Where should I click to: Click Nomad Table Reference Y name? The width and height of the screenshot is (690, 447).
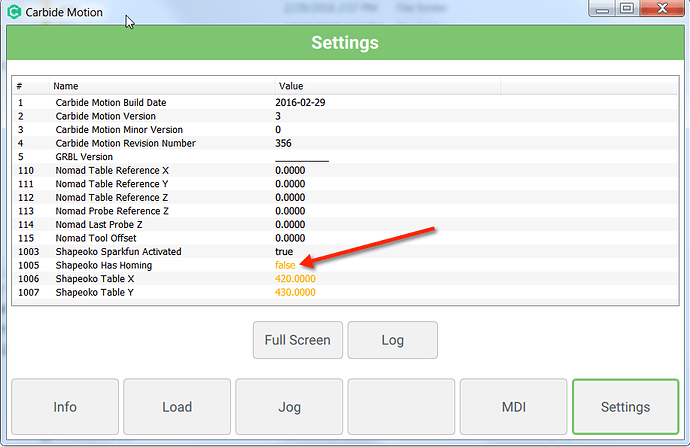(x=112, y=184)
